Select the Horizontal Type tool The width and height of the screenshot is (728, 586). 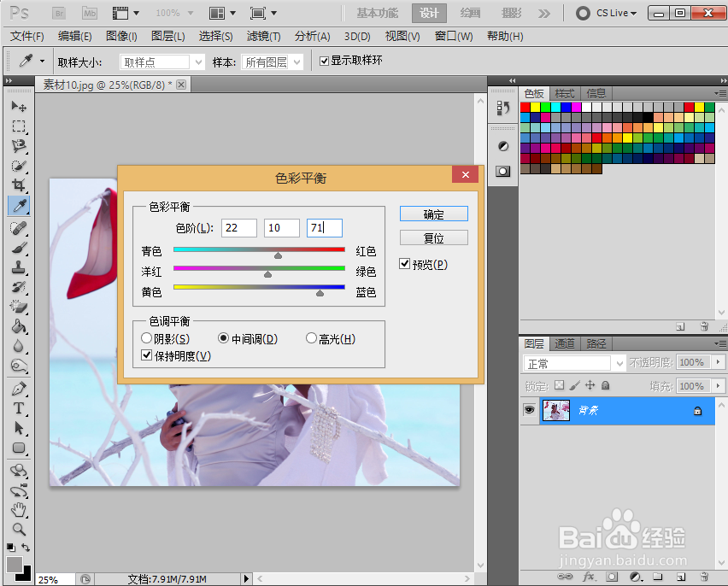(19, 408)
